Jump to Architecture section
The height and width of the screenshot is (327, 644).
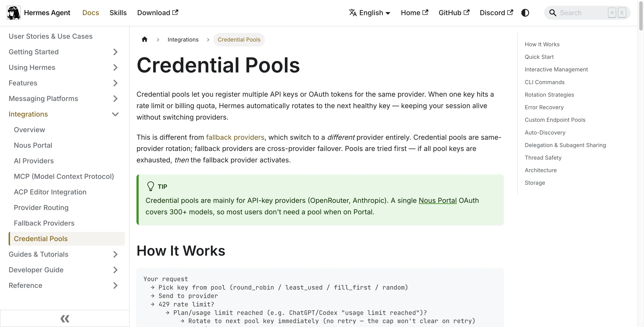[x=541, y=170]
